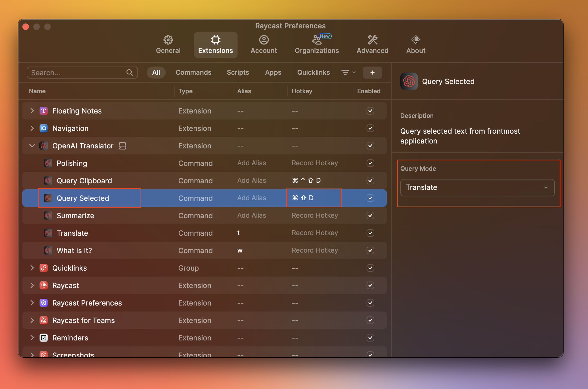Click the Extensions tab icon
Screen dimensions: 588x389
pyautogui.click(x=215, y=40)
